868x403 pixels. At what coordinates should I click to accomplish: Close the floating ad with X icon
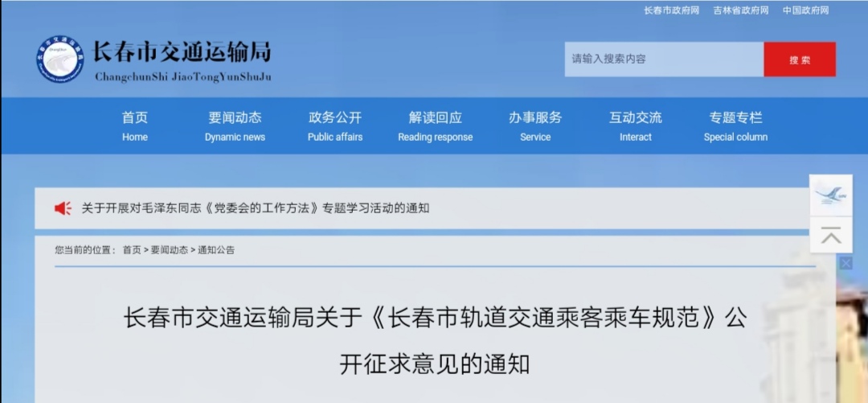click(845, 263)
